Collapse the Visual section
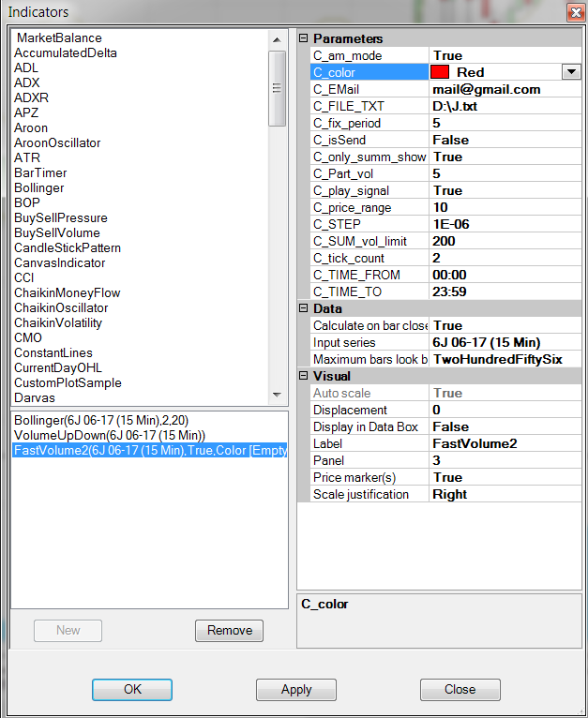Image resolution: width=588 pixels, height=718 pixels. [303, 376]
